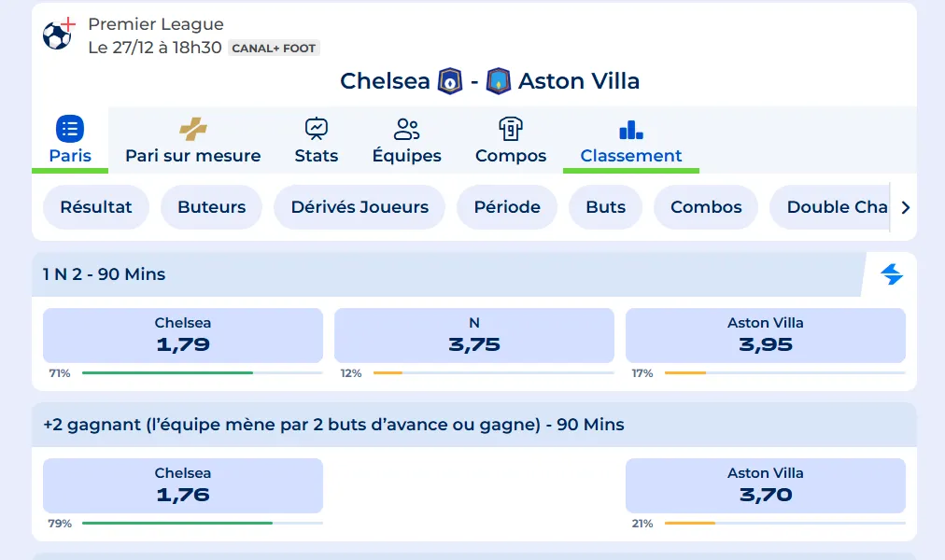Click the Premier League football icon
The height and width of the screenshot is (560, 945).
56,31
